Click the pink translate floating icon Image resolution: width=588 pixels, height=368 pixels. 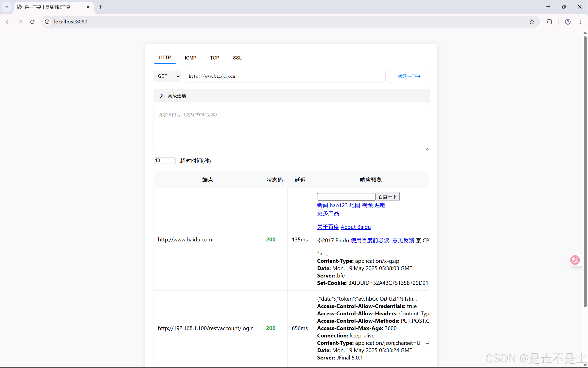tap(575, 260)
